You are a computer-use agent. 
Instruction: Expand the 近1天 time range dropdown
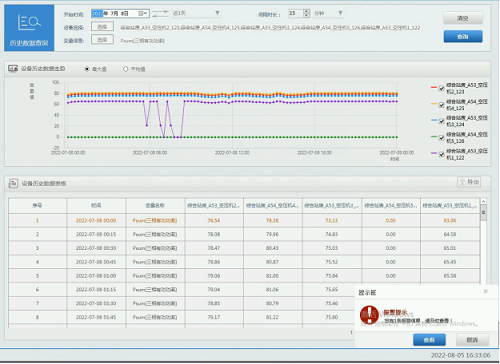coord(217,13)
